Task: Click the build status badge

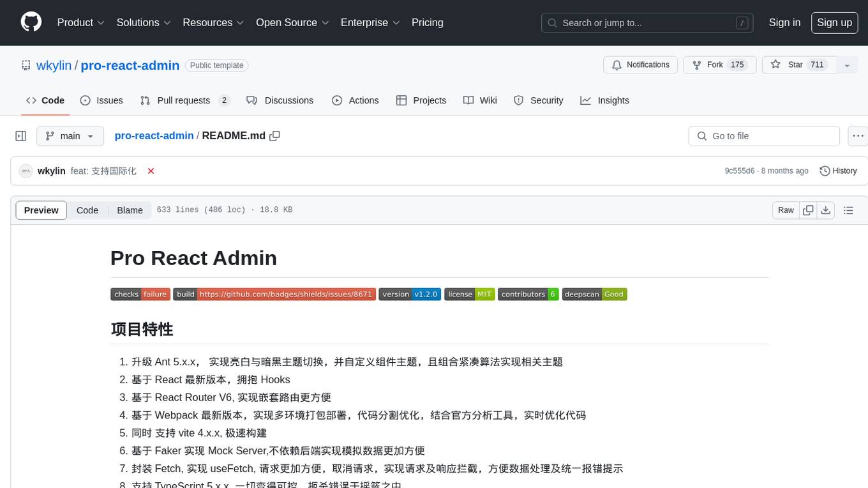Action: click(274, 294)
